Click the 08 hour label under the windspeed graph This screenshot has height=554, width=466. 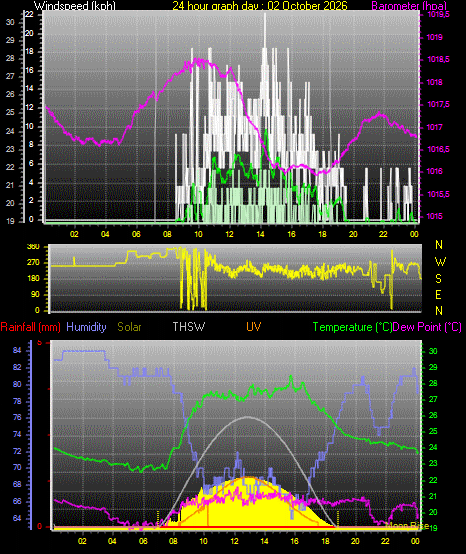(167, 234)
